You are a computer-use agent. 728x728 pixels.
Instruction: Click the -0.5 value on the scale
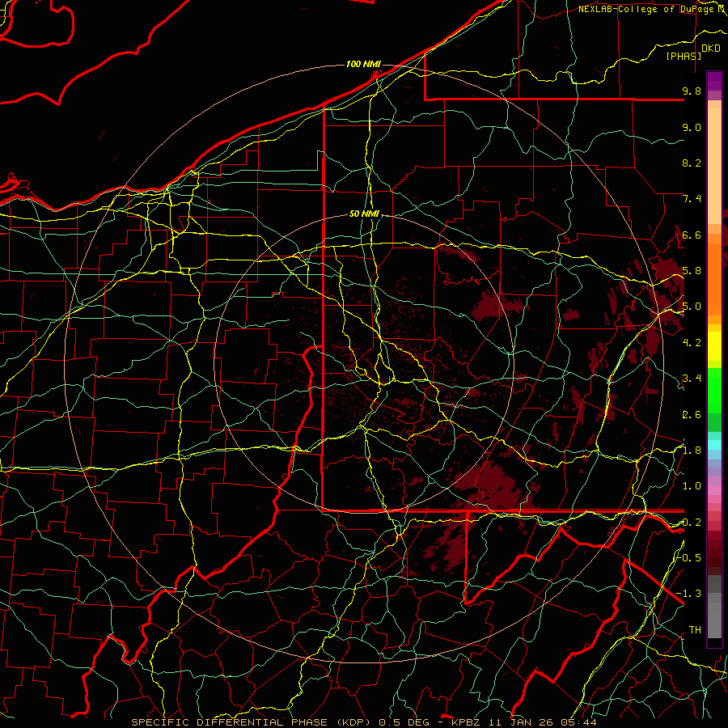tap(689, 557)
